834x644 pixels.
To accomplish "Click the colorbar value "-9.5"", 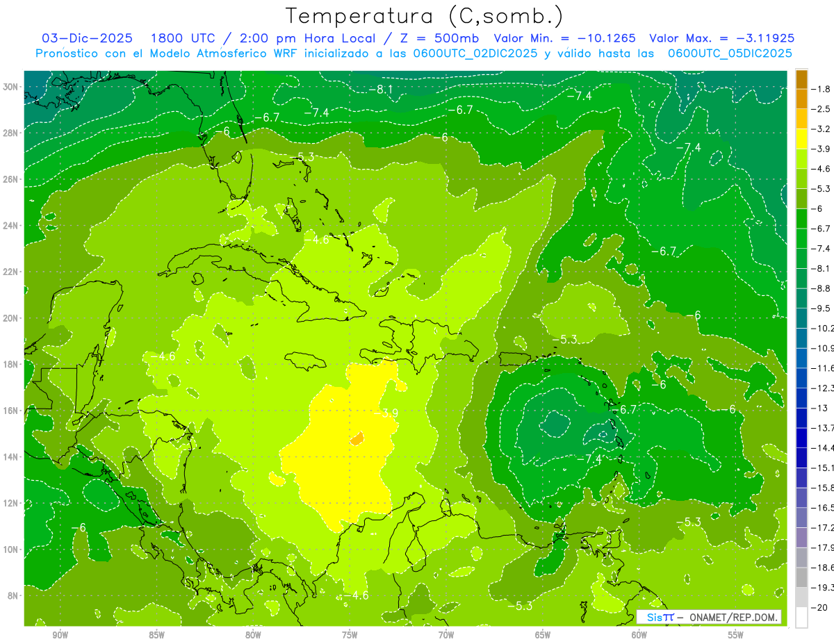I will point(821,308).
